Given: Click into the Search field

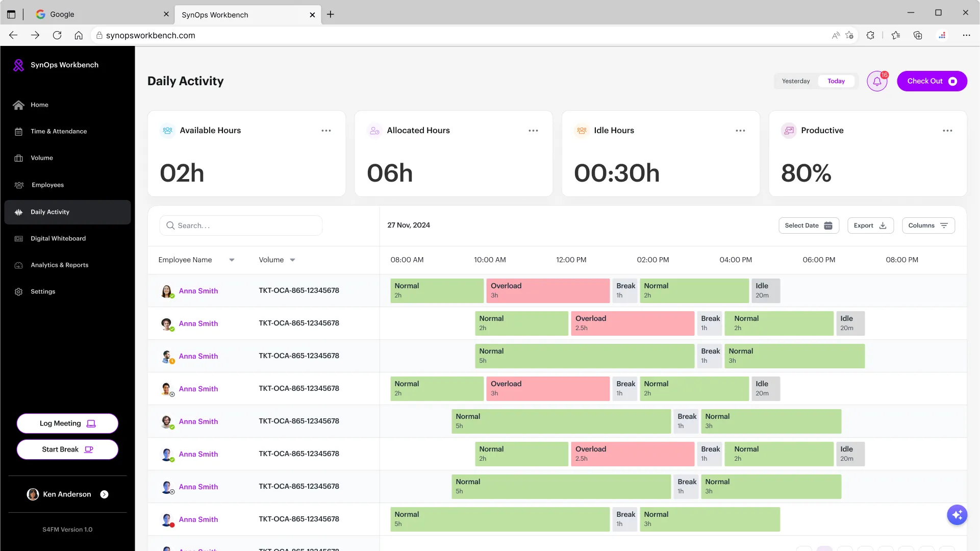Looking at the screenshot, I should click(x=241, y=226).
